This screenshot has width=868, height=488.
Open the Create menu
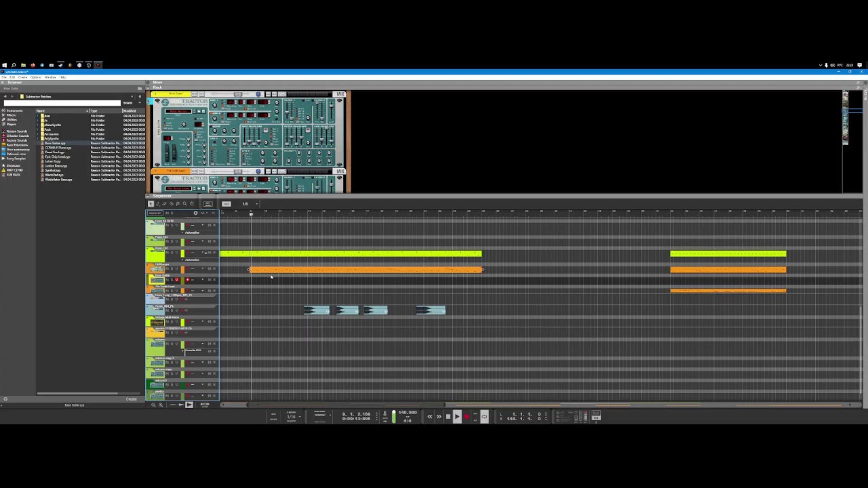[22, 77]
